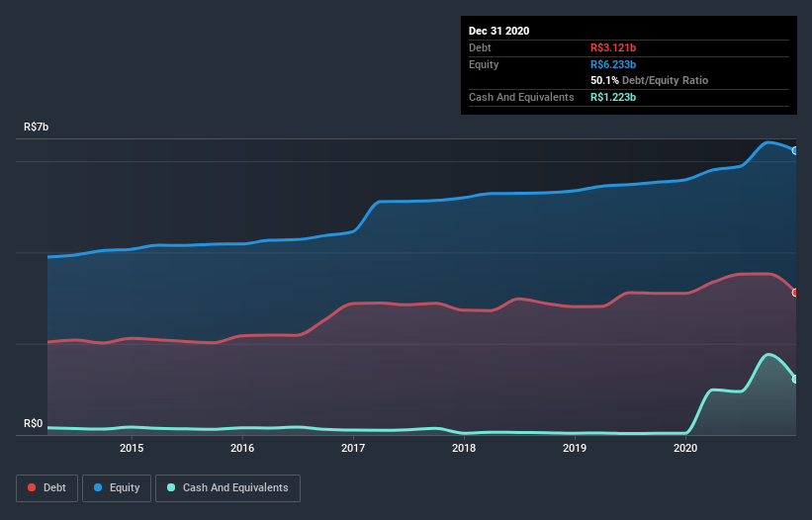Click the teal Cash data point marker
Viewport: 812px width, 520px height.
click(795, 379)
